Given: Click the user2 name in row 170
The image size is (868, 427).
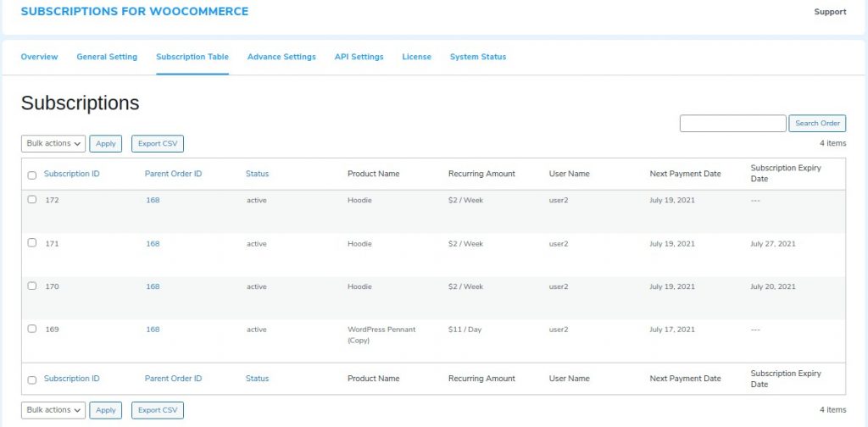Looking at the screenshot, I should tap(559, 286).
